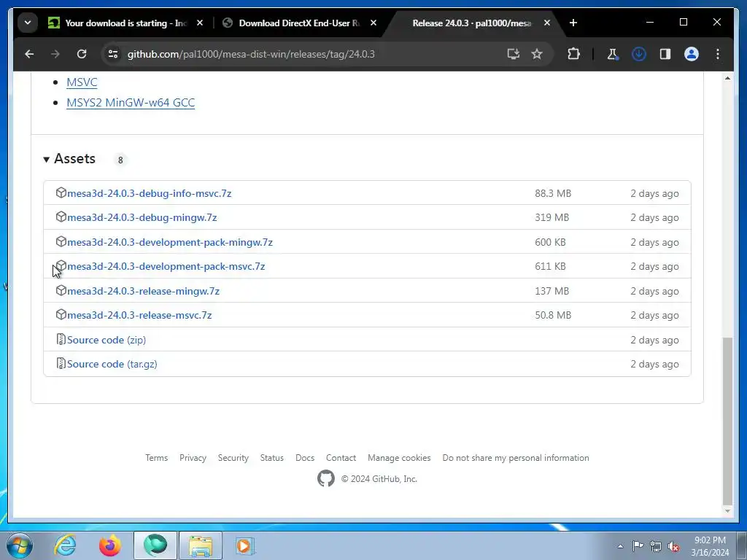Download mesa3d-24.0.3-debug-mingw.7z
The image size is (747, 560).
point(142,217)
